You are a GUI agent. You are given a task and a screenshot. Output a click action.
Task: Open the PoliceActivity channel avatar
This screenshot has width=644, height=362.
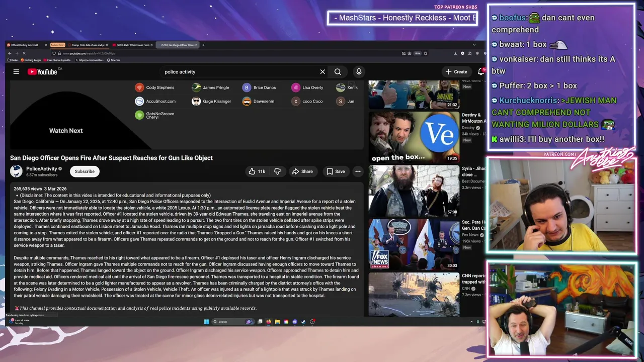click(x=16, y=171)
